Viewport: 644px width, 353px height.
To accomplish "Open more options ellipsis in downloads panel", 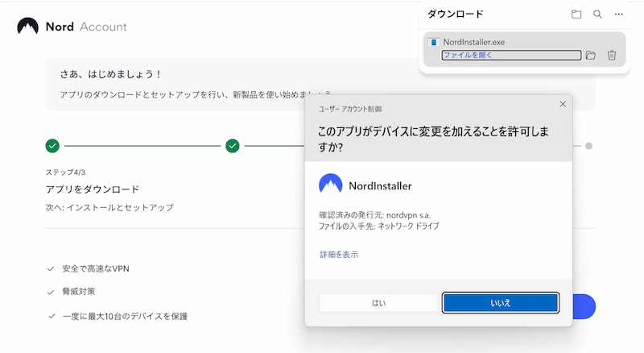I will tap(618, 15).
